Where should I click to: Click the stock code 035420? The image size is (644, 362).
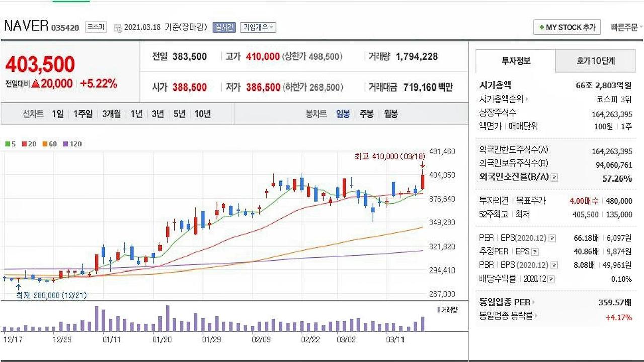pyautogui.click(x=65, y=27)
